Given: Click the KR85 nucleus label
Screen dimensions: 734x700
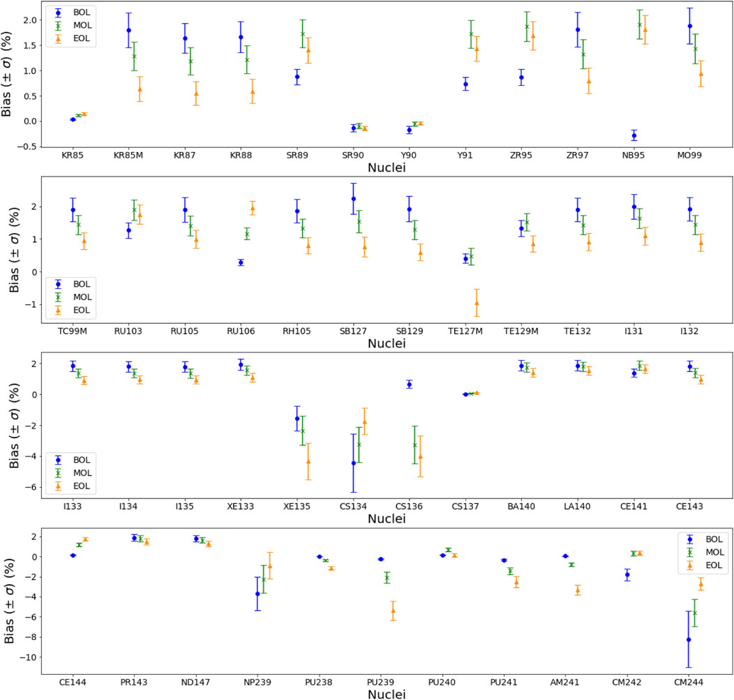Looking at the screenshot, I should click(72, 156).
